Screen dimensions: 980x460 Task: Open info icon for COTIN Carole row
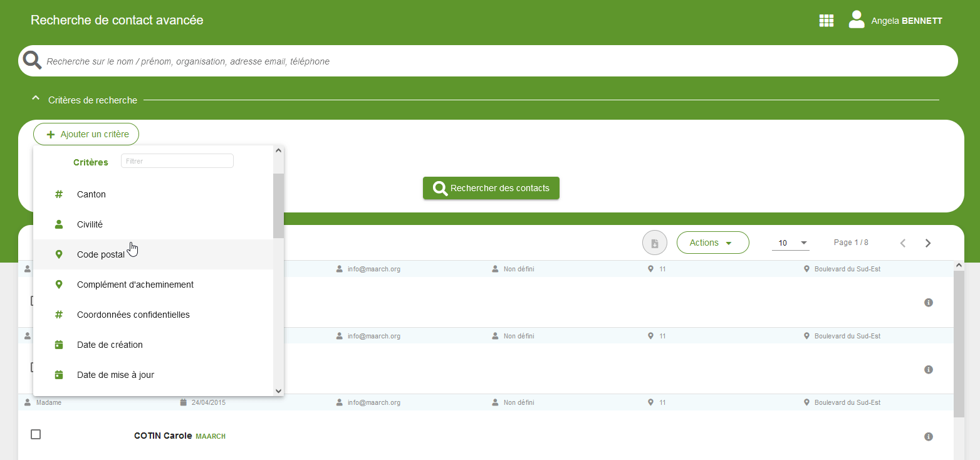(929, 437)
